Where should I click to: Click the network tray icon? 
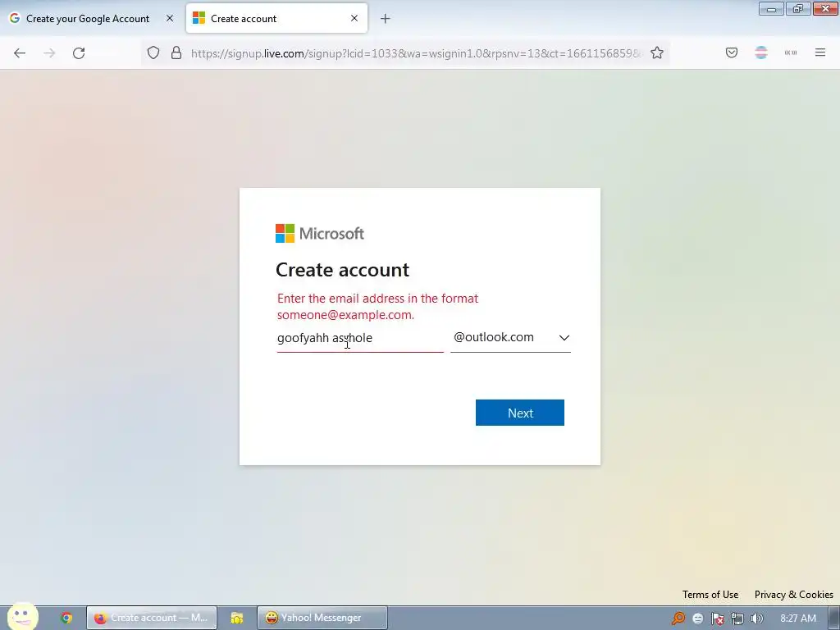tap(737, 619)
